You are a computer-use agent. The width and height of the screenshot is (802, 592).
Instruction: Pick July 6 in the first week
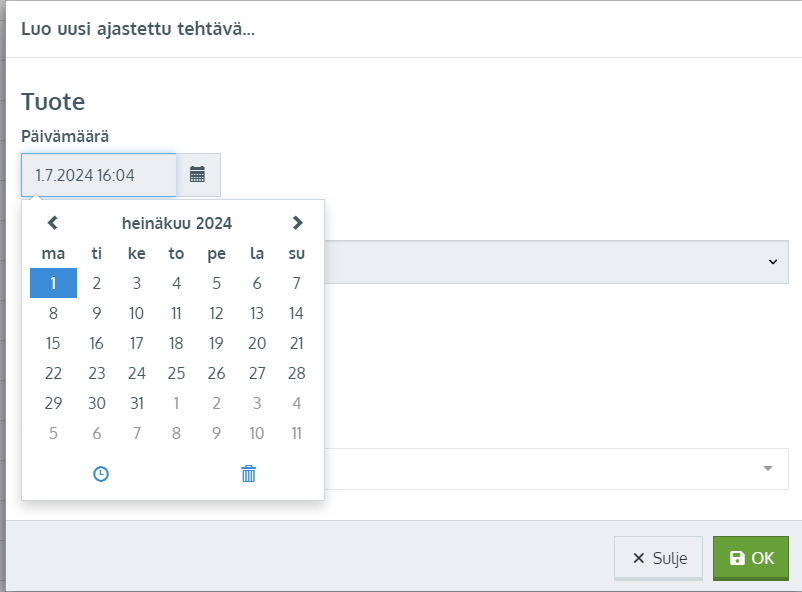(x=257, y=283)
